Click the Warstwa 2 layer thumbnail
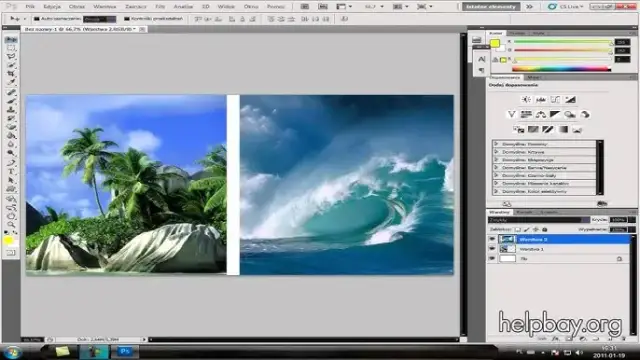 (x=507, y=239)
